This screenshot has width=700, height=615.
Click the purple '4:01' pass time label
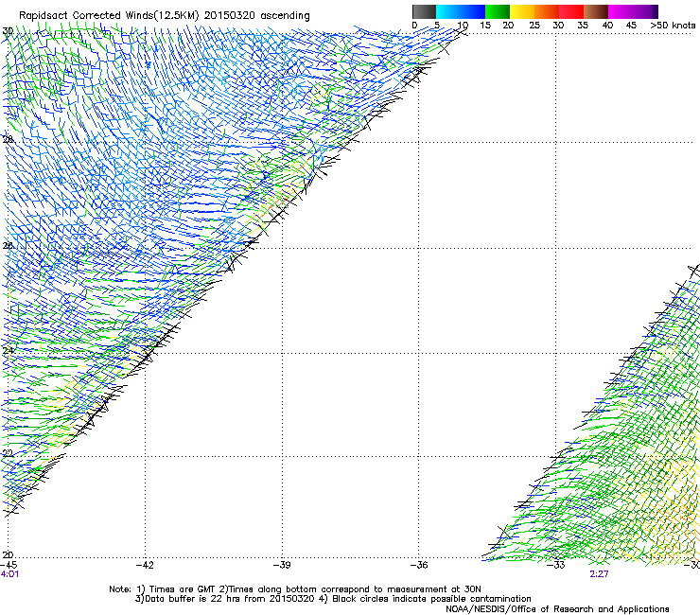point(9,574)
